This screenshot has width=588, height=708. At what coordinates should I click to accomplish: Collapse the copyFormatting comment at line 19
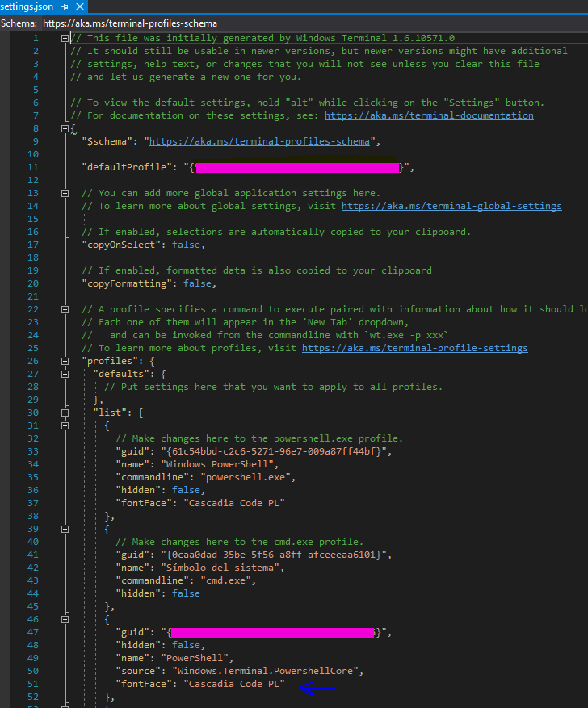click(65, 271)
